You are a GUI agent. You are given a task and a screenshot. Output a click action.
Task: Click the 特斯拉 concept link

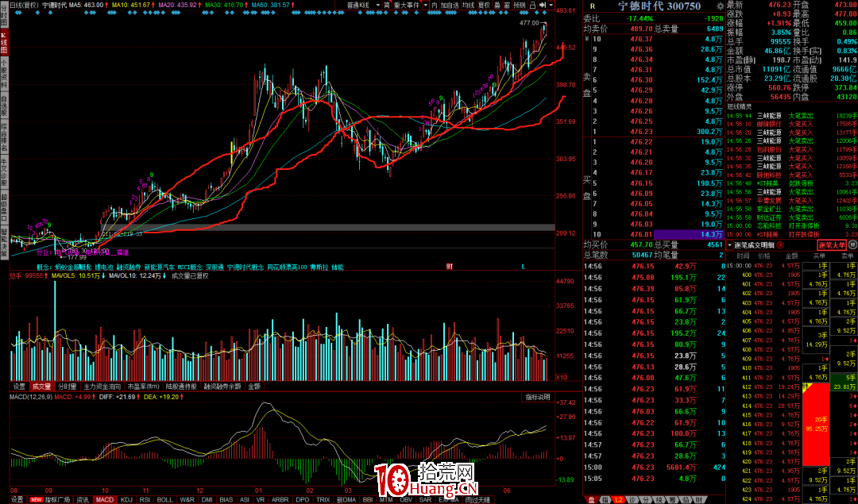coord(318,267)
